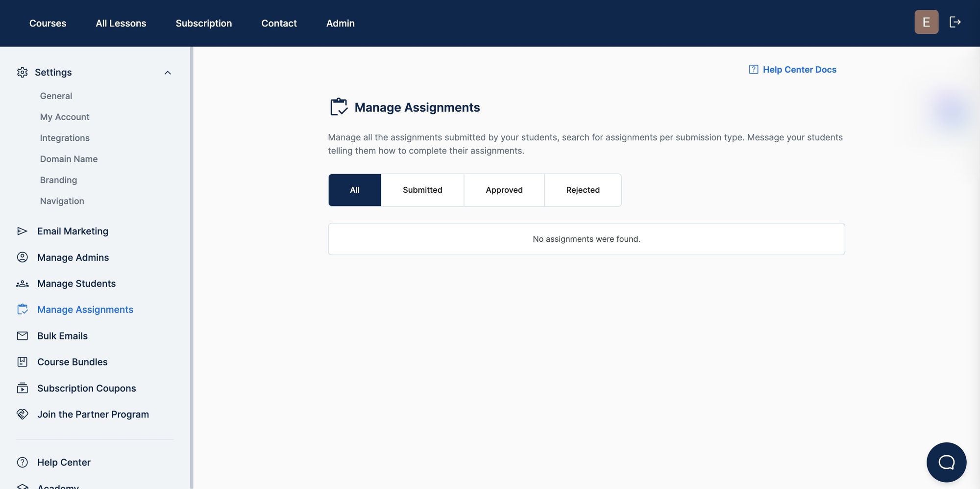The height and width of the screenshot is (489, 980).
Task: Open Branding settings
Action: coord(58,180)
